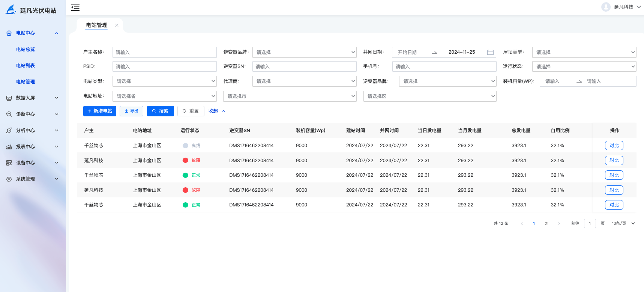Viewport: 644px width, 292px height.
Task: Click the 数据大屏 sidebar icon
Action: [x=9, y=98]
